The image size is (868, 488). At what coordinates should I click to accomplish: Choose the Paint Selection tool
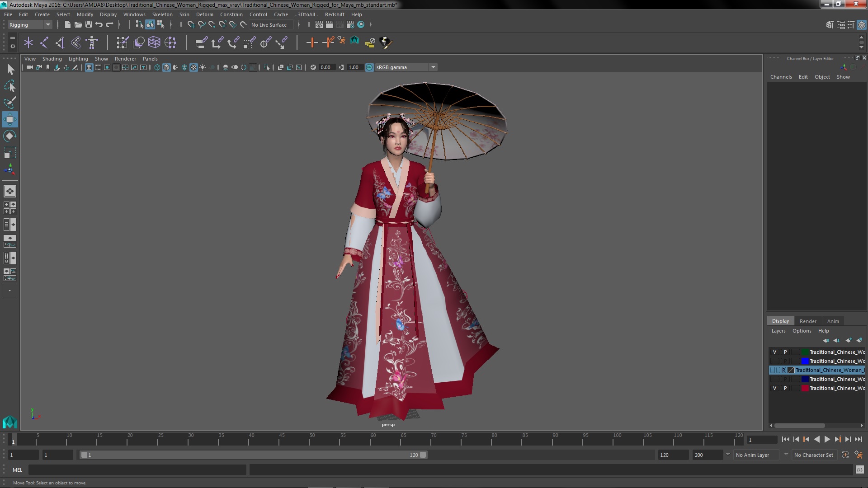tap(10, 103)
